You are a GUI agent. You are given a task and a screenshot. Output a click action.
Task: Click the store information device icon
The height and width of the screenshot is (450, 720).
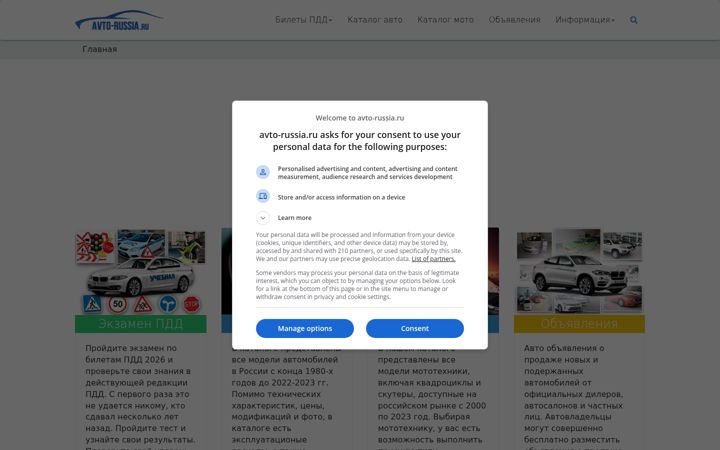click(x=263, y=197)
